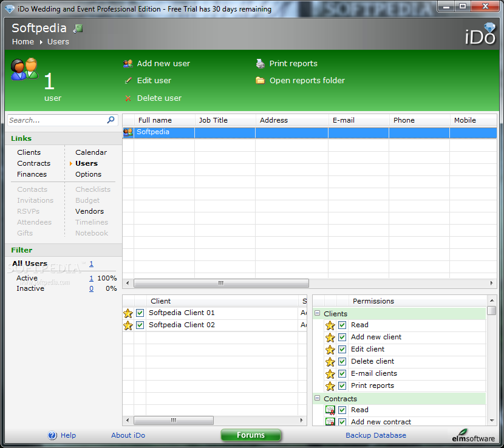This screenshot has height=448, width=504.
Task: Collapse the Contracts permissions group
Action: pos(317,398)
